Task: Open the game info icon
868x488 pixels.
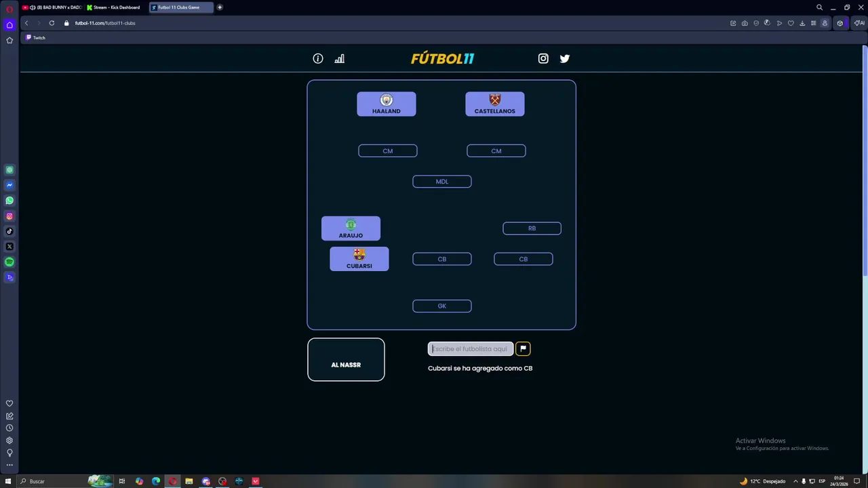Action: (318, 59)
